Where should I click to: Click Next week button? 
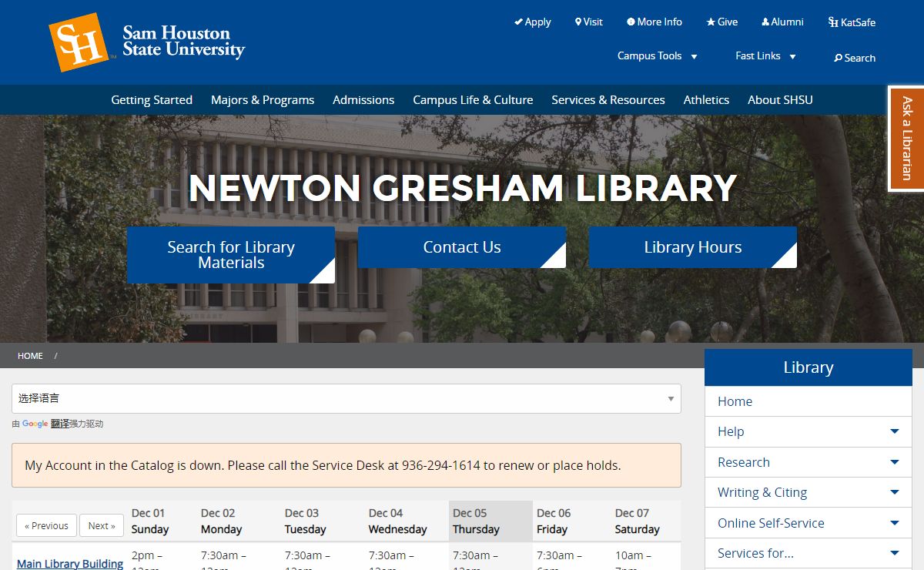102,525
